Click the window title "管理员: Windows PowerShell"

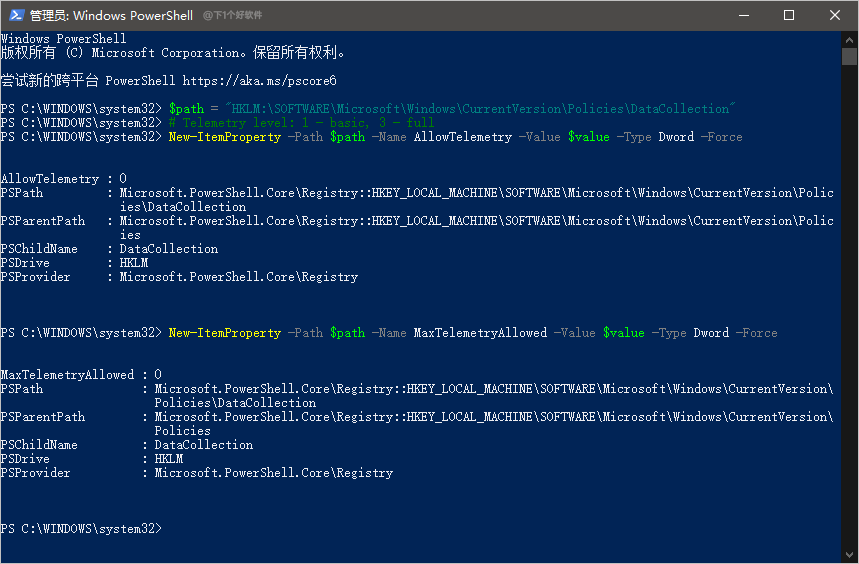[x=112, y=15]
